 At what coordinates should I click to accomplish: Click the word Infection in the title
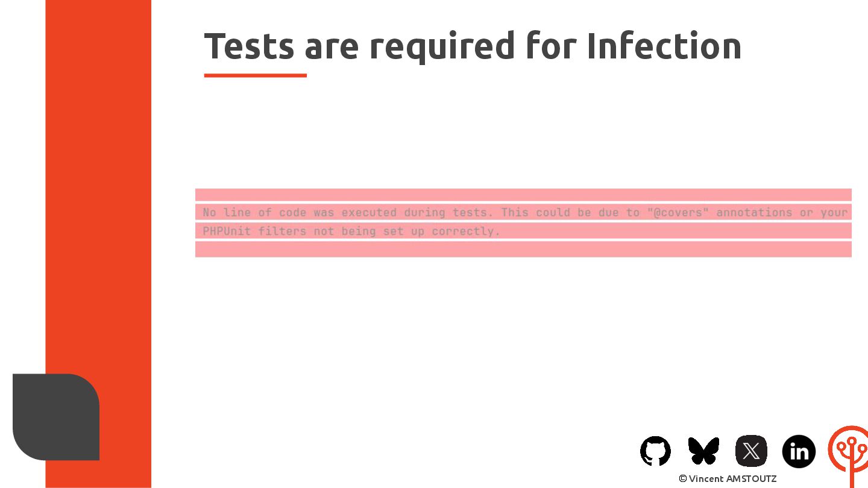(x=664, y=46)
